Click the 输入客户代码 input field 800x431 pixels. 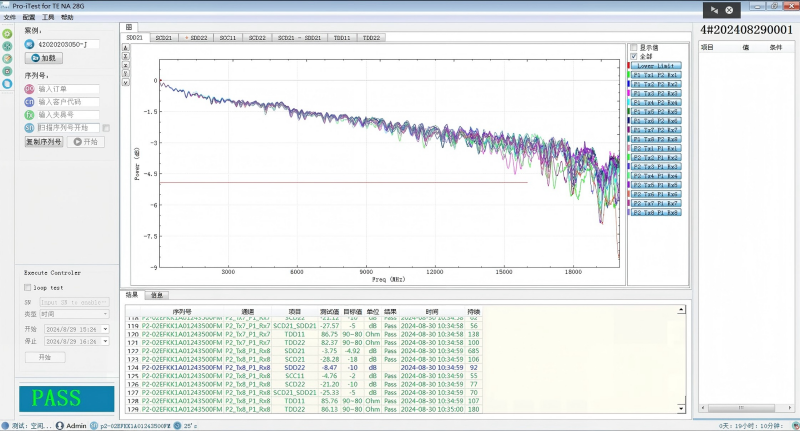pos(68,102)
